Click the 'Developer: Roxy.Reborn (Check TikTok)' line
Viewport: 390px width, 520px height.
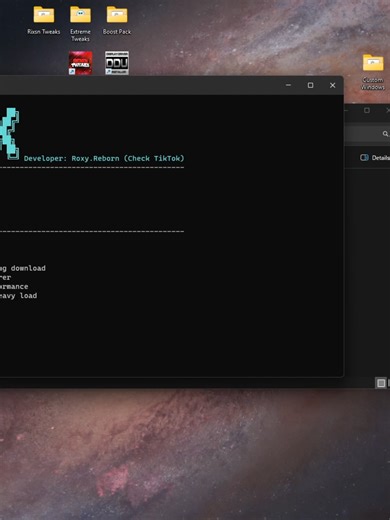(104, 158)
